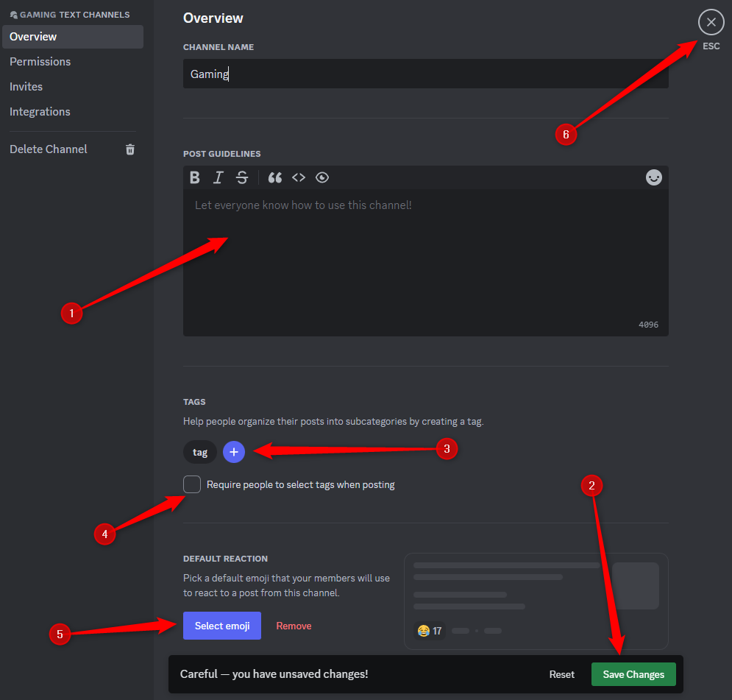
Task: Mark text as spoiler with the eye icon
Action: pos(322,177)
